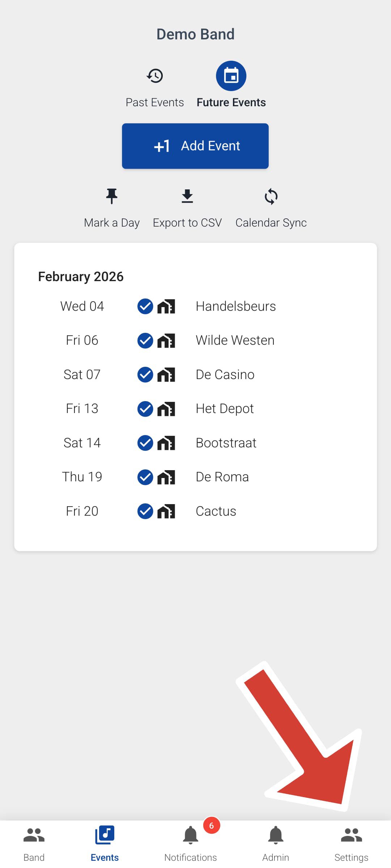Tap the Mark a Day pin icon

click(x=112, y=197)
